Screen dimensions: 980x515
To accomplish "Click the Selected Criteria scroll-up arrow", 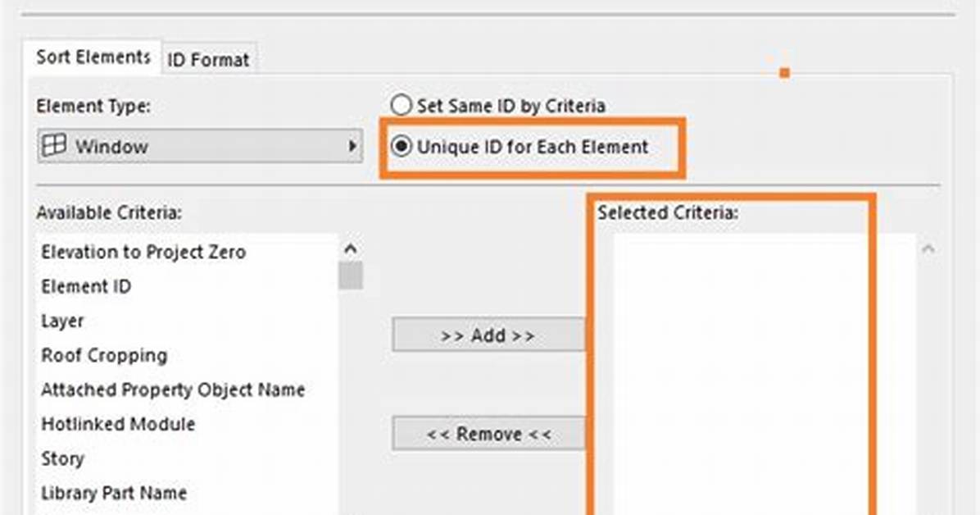I will click(x=928, y=249).
